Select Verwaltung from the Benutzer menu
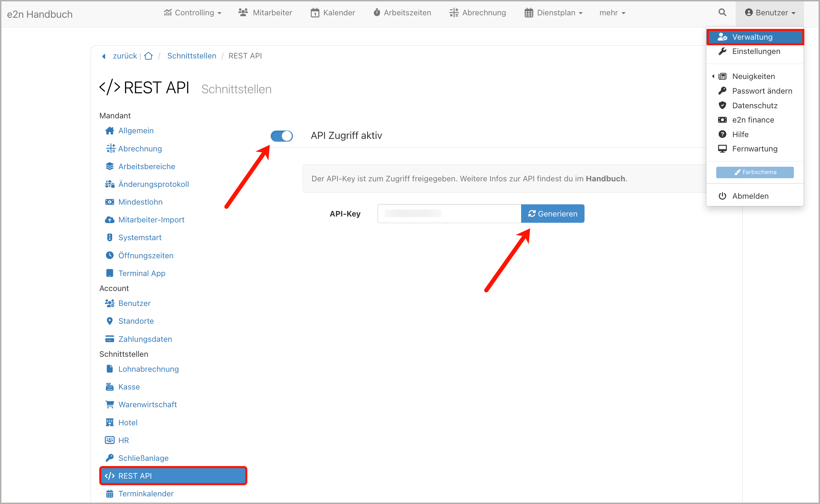 755,37
